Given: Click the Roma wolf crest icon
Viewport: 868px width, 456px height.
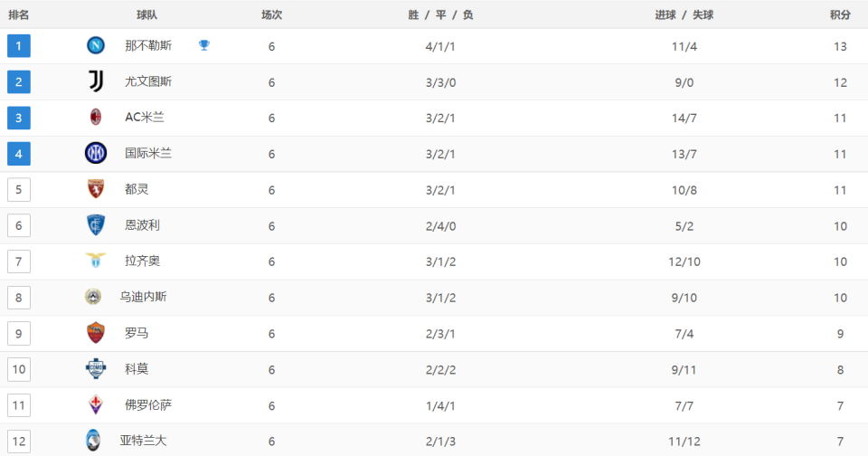Looking at the screenshot, I should point(96,333).
